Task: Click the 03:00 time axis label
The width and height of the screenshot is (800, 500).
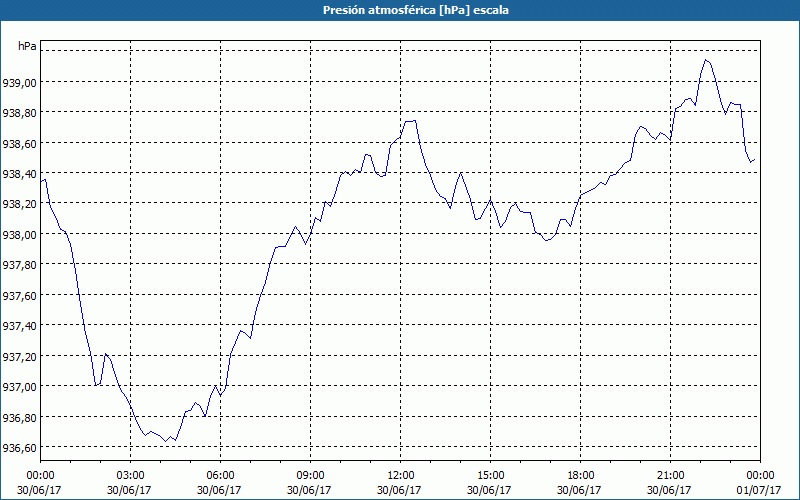Action: [x=130, y=476]
